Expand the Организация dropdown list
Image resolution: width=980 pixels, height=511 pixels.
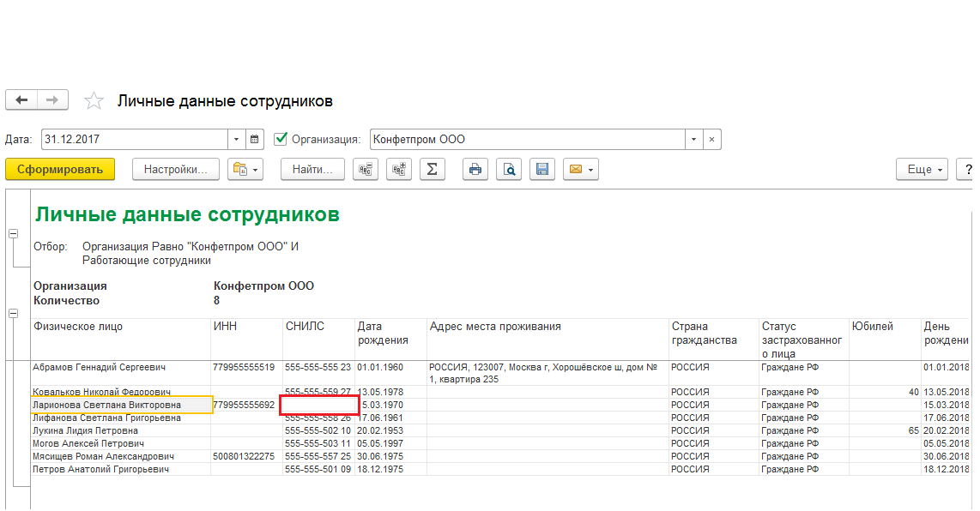pyautogui.click(x=693, y=139)
